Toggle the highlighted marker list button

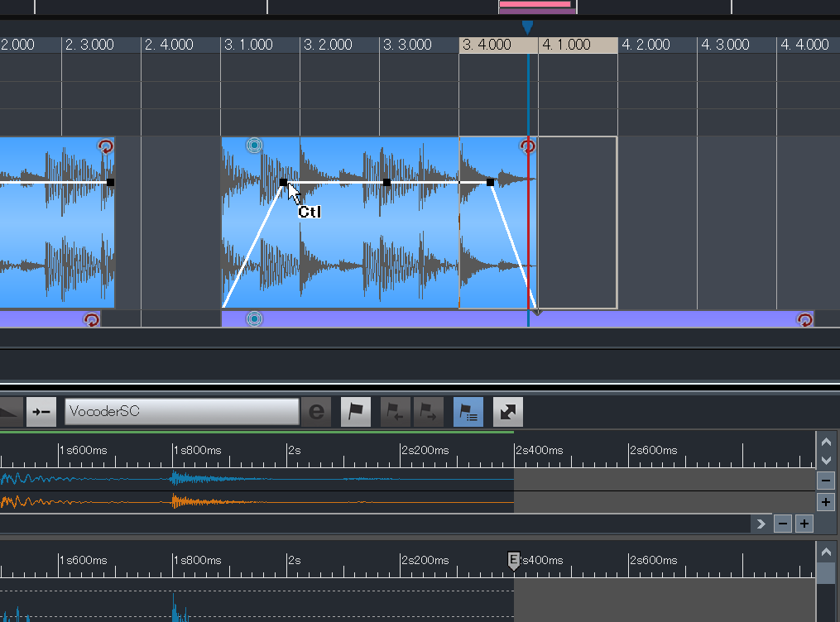468,411
